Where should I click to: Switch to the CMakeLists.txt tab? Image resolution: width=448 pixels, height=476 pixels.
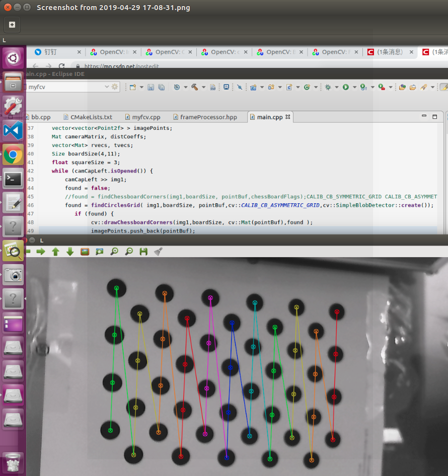click(91, 117)
